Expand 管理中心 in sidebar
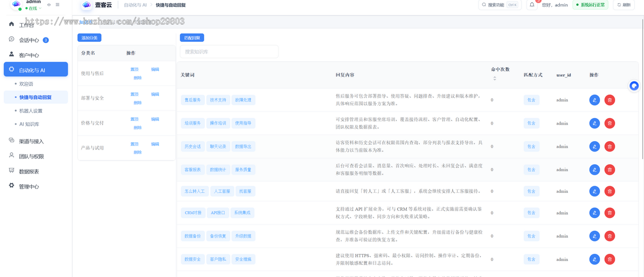 (36, 186)
